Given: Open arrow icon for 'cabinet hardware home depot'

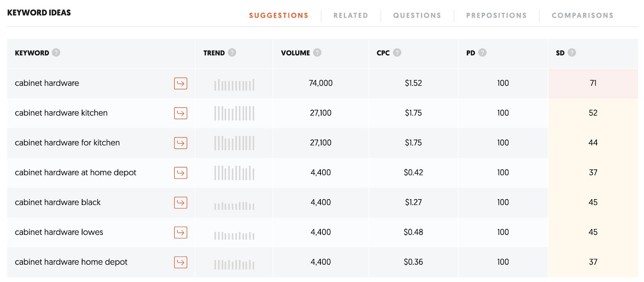Looking at the screenshot, I should 180,262.
